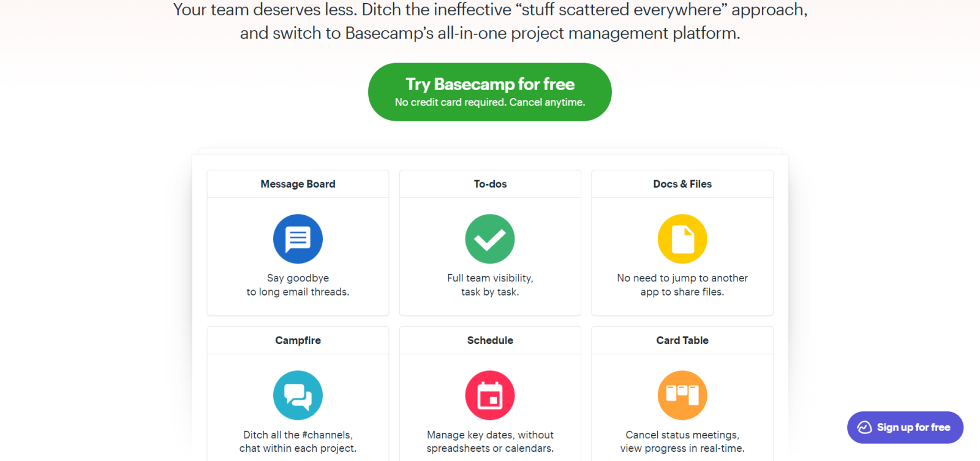This screenshot has height=461, width=980.
Task: Click 'Say goodbye to long email threads' text
Action: click(x=298, y=285)
